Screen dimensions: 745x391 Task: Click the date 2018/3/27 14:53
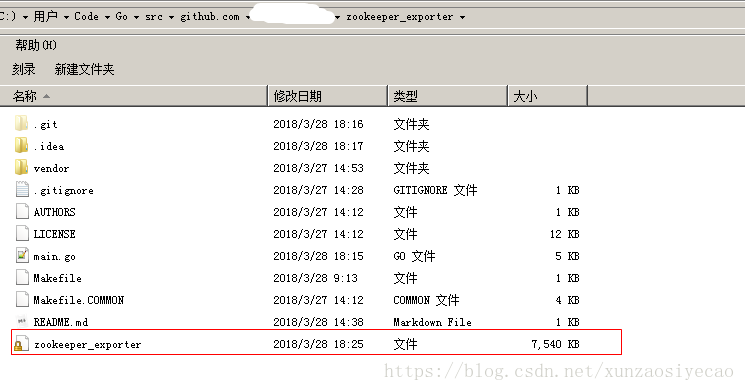coord(318,168)
